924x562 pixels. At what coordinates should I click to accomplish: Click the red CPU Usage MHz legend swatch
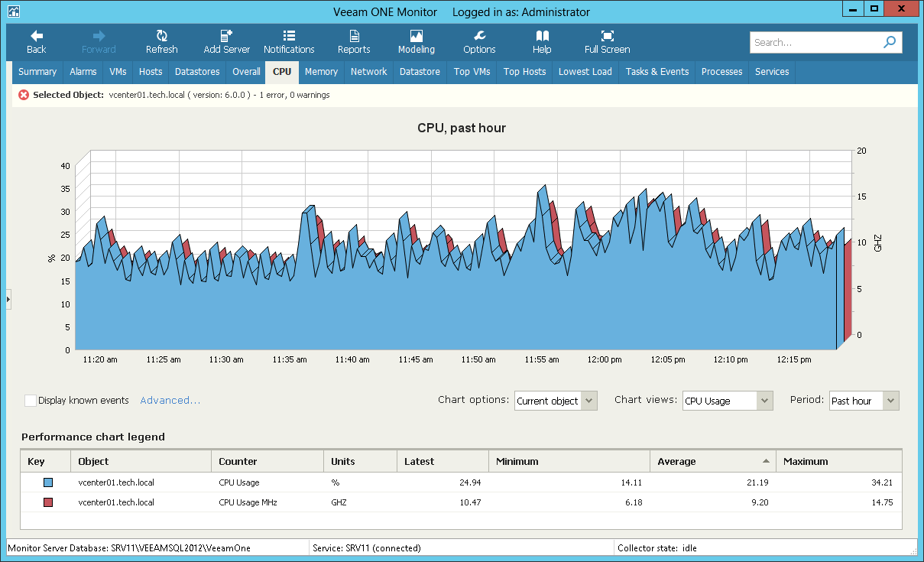48,502
